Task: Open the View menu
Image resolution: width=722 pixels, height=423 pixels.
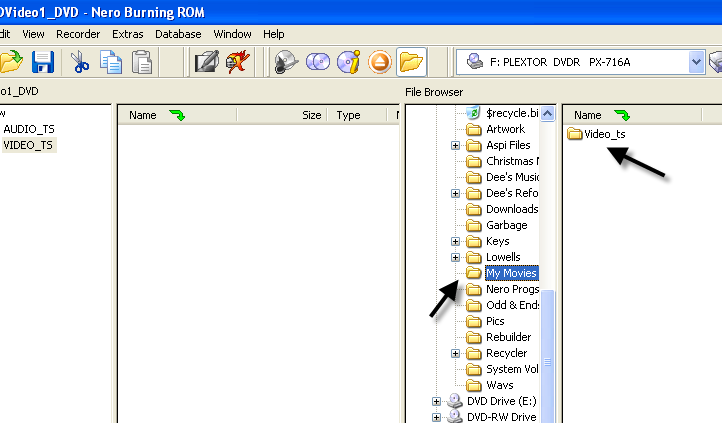Action: pyautogui.click(x=33, y=34)
